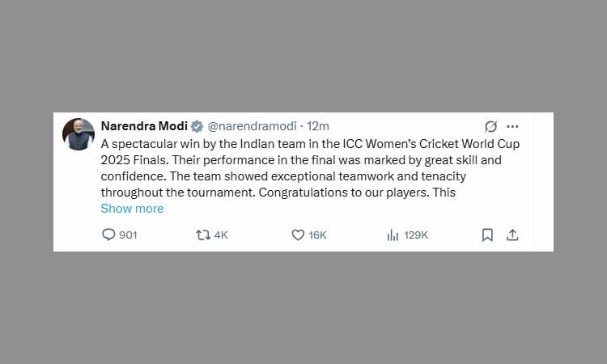Click the share upload icon
Screen dimensions: 607x364
point(511,235)
